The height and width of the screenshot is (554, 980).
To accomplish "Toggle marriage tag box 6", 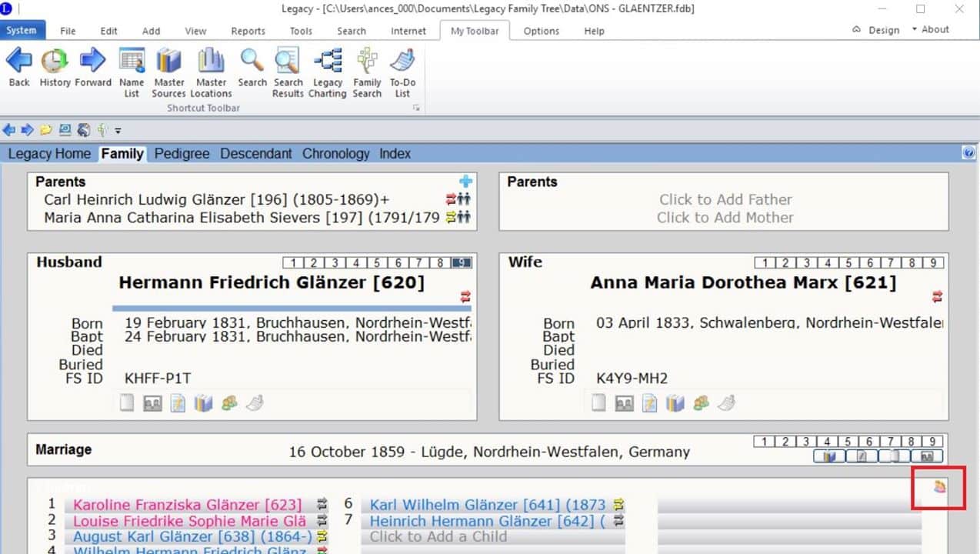I will pos(869,442).
